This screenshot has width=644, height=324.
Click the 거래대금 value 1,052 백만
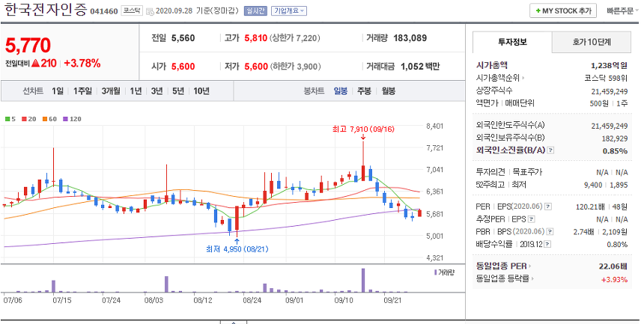click(x=420, y=67)
